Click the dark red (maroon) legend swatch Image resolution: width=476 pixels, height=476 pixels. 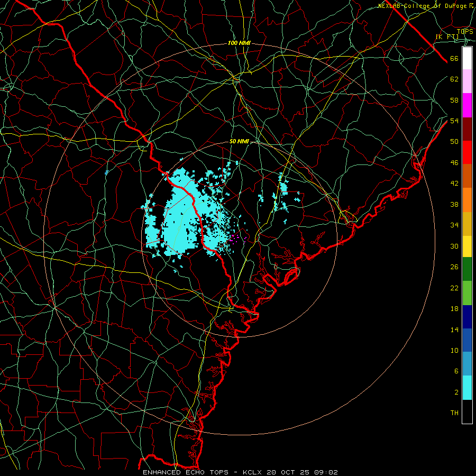click(467, 129)
